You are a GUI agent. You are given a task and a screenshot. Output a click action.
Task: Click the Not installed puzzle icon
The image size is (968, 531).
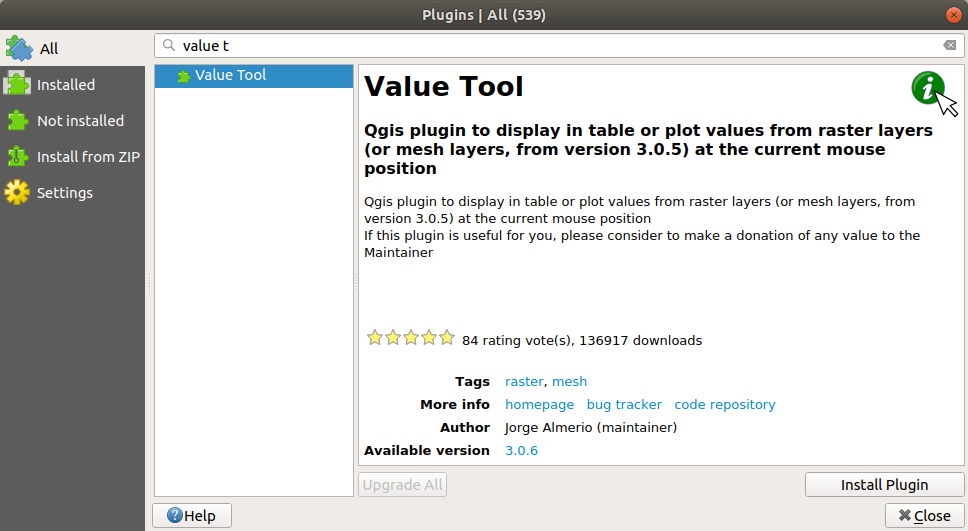tap(19, 121)
